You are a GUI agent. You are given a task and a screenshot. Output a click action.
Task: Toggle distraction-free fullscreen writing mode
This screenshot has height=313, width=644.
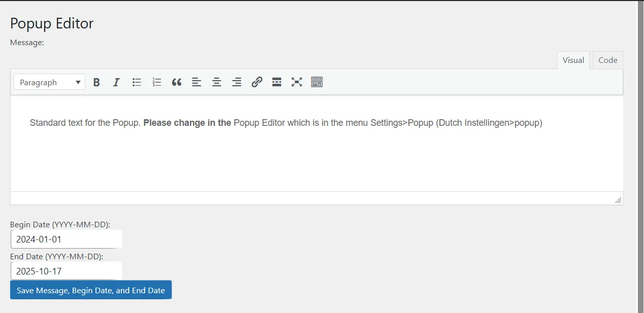coord(296,82)
